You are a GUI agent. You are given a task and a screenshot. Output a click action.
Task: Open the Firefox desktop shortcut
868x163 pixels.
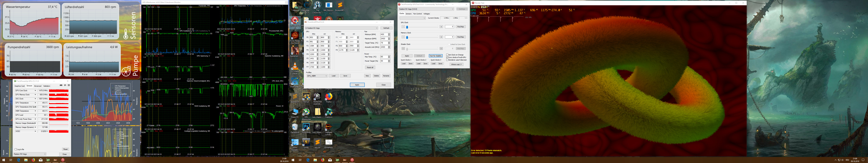click(x=328, y=98)
